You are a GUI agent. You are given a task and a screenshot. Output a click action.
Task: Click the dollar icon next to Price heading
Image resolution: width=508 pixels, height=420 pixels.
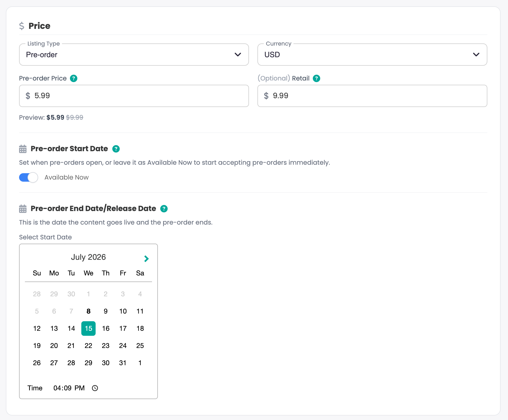point(22,26)
